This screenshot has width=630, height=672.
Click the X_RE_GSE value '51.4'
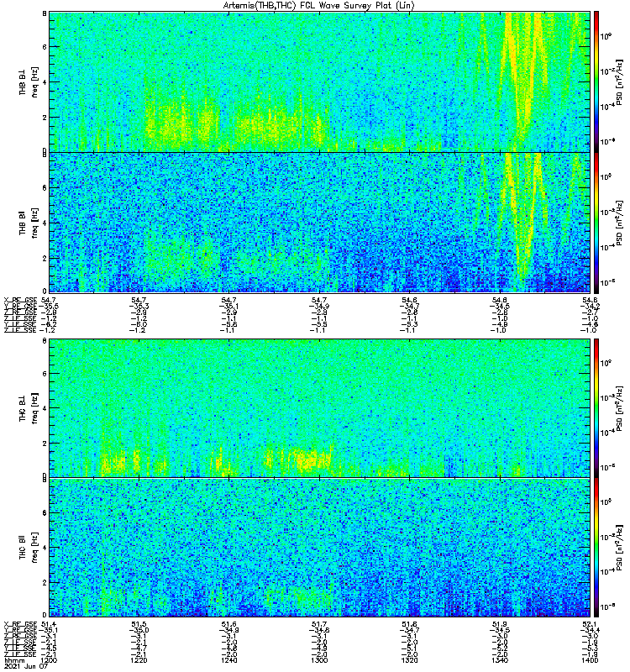click(x=49, y=624)
